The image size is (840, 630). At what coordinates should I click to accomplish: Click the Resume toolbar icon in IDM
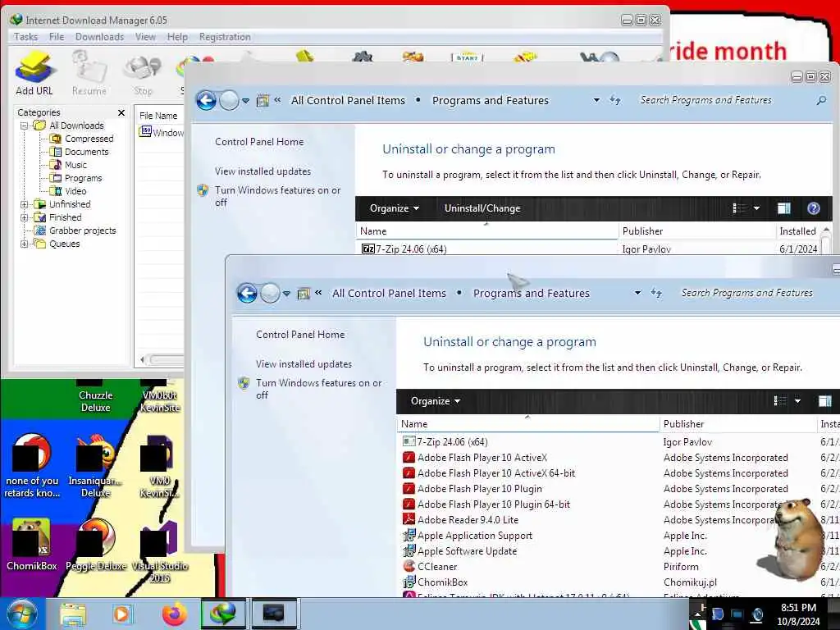pyautogui.click(x=89, y=73)
